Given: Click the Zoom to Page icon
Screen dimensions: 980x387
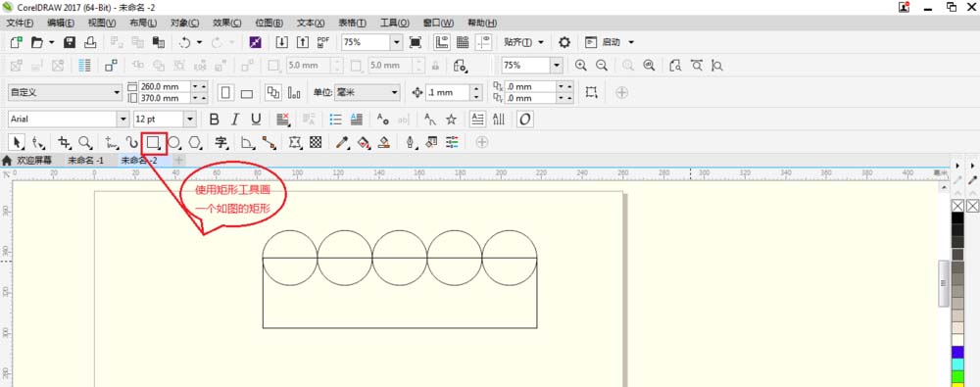Looking at the screenshot, I should pos(675,65).
